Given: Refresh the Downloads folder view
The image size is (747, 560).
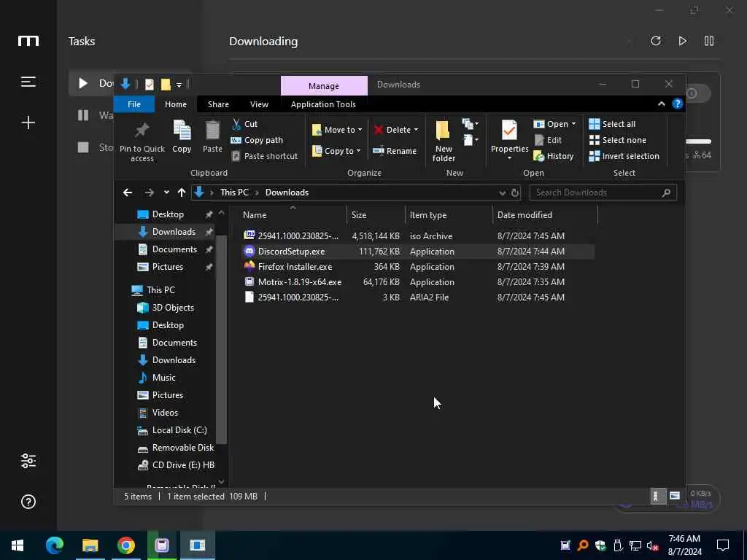Looking at the screenshot, I should 514,192.
